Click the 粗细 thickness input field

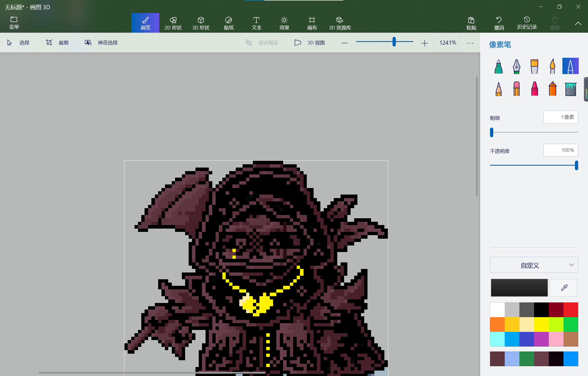pos(561,117)
